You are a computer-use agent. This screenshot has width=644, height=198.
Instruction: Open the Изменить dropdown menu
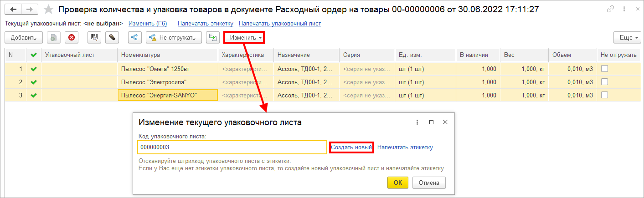[x=245, y=38]
